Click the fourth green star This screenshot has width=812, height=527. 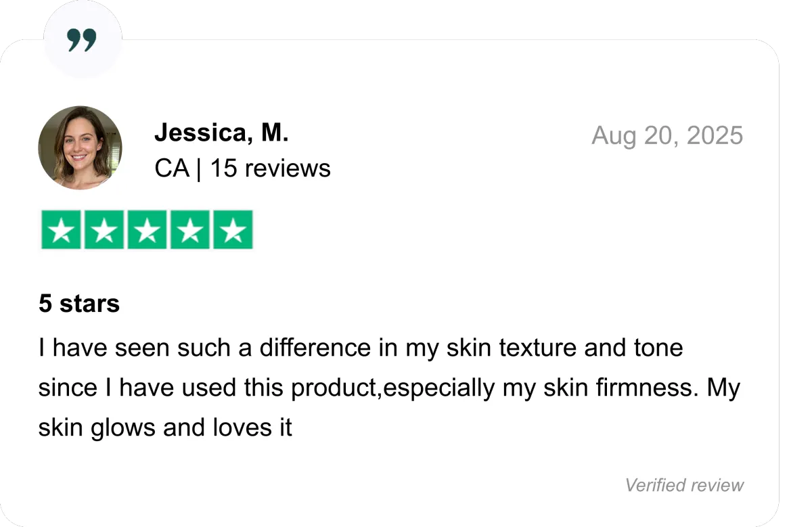tap(190, 229)
